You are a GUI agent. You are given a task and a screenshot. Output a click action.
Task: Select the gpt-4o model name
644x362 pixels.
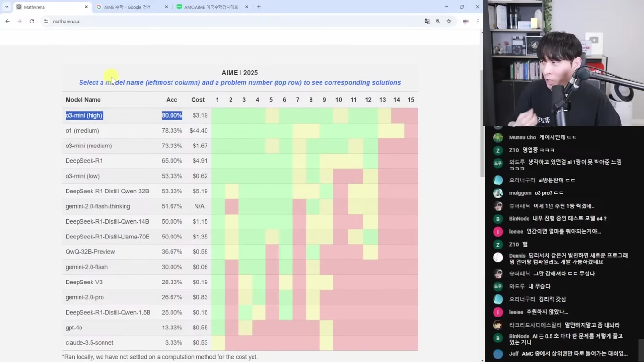(x=74, y=328)
